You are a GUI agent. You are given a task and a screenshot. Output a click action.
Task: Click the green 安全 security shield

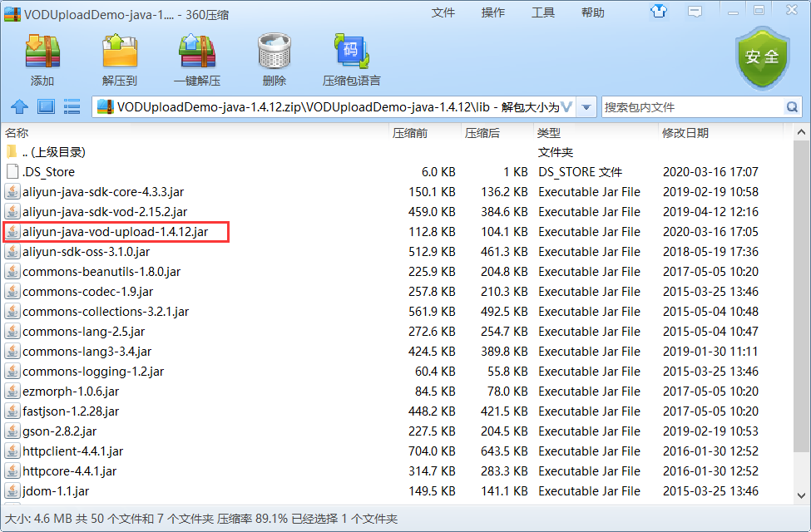coord(761,58)
